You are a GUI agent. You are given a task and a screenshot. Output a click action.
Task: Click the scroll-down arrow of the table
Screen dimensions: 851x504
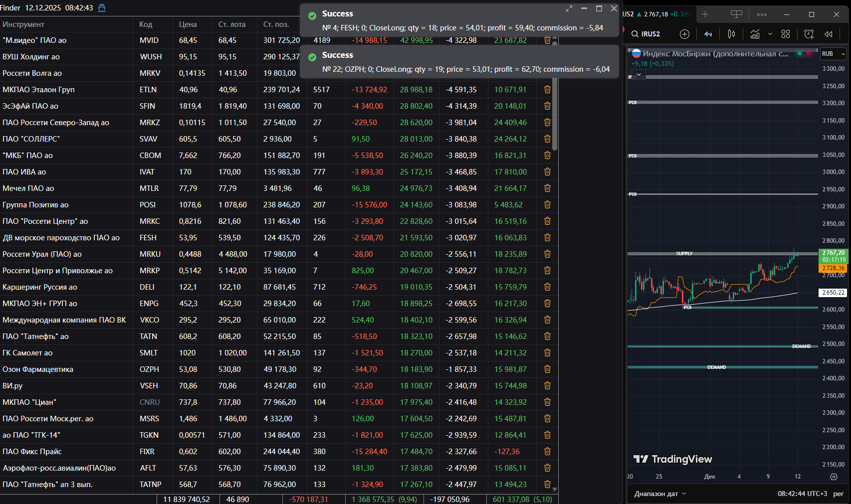click(x=555, y=490)
